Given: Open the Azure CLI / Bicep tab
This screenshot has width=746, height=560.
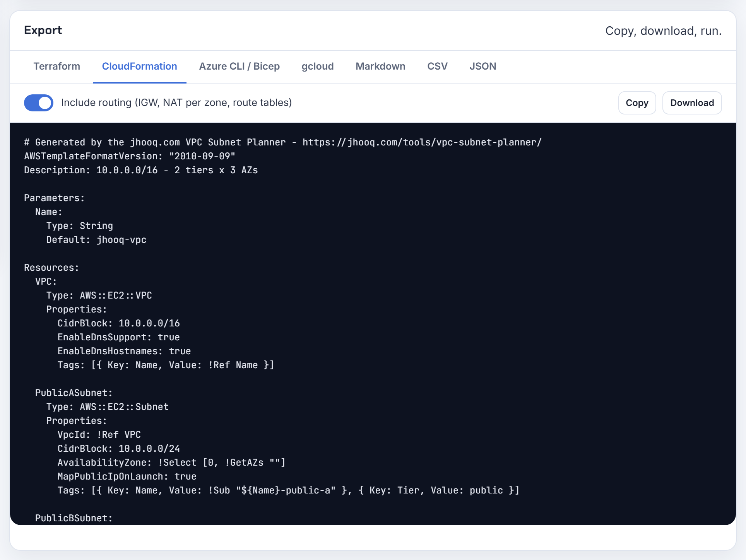Looking at the screenshot, I should 239,66.
